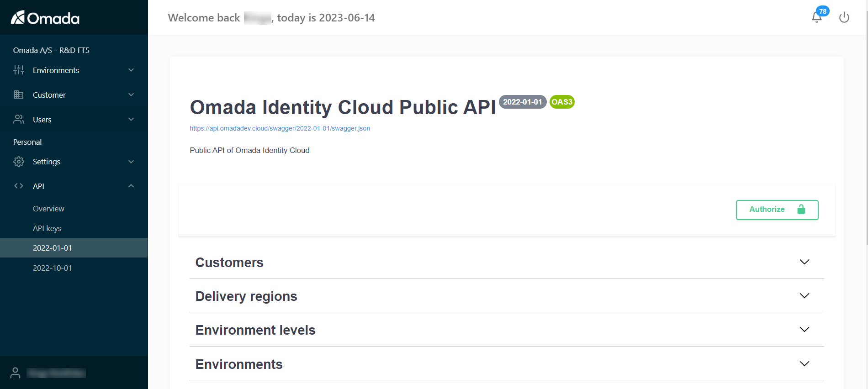Click the user profile icon at sidebar bottom
Viewport: 868px width, 389px height.
pos(16,373)
